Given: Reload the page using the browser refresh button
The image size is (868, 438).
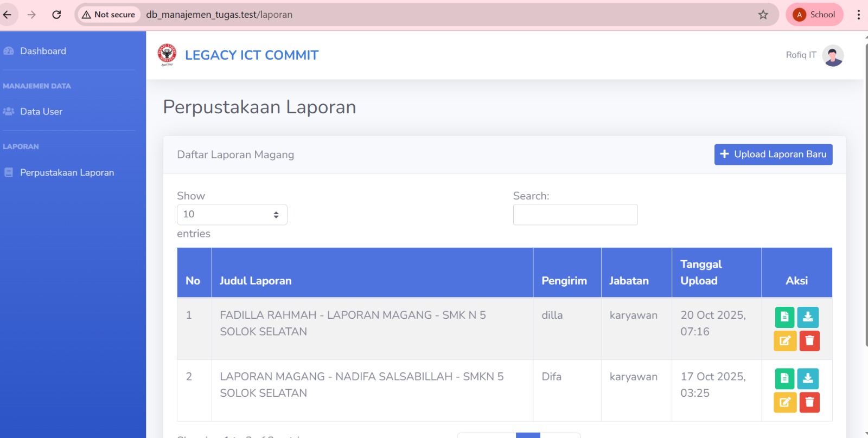Looking at the screenshot, I should pos(56,15).
